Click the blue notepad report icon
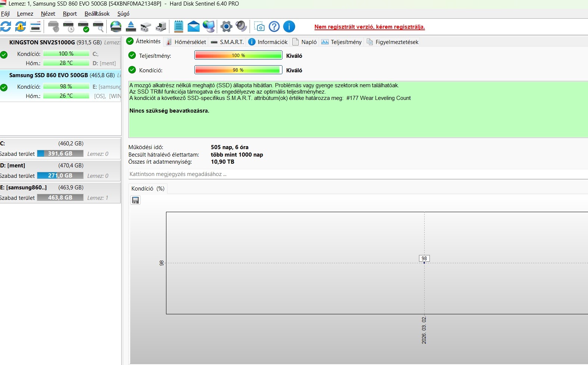This screenshot has width=588, height=365. pyautogui.click(x=179, y=26)
